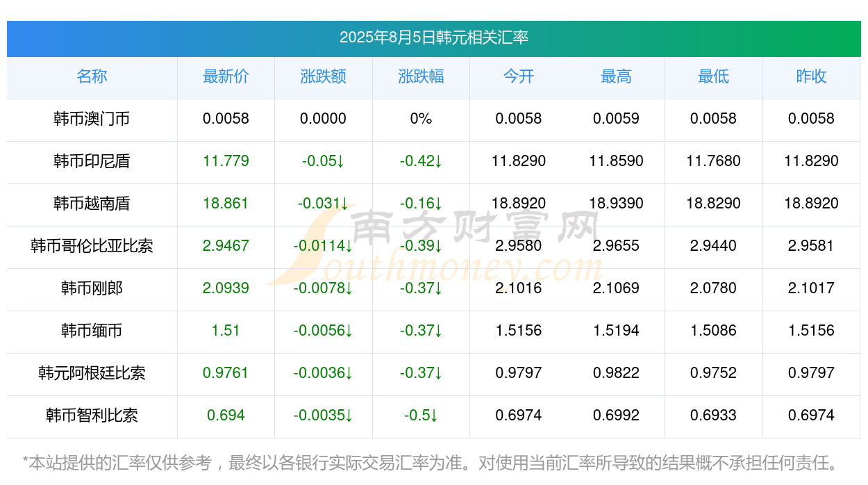The image size is (868, 485).
Task: Click the 韩币印尼盾 row name
Action: point(92,161)
